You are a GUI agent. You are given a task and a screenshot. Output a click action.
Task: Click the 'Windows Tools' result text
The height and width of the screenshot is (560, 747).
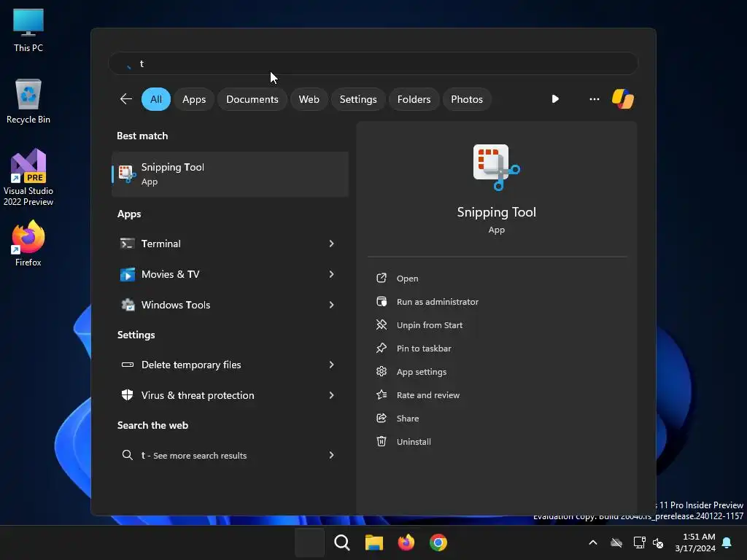pyautogui.click(x=175, y=305)
